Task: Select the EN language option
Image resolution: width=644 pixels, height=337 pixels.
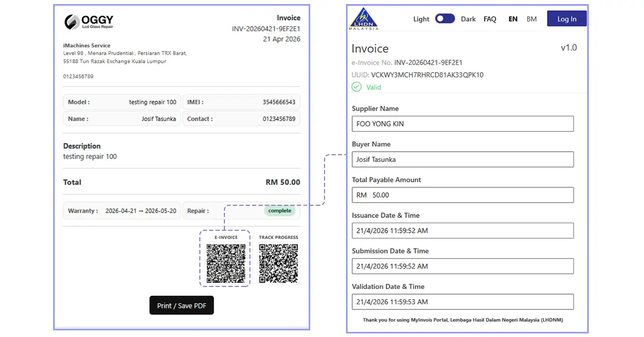Action: [x=513, y=18]
